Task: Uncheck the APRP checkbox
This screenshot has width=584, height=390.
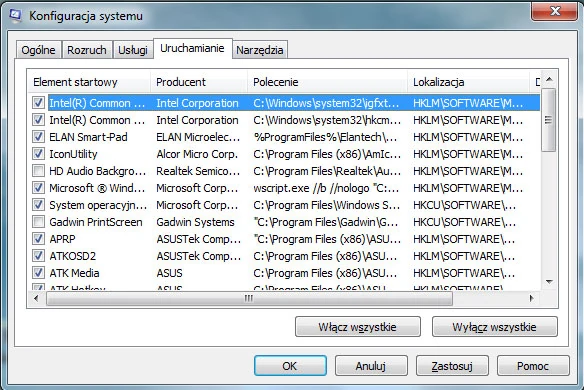Action: point(38,238)
